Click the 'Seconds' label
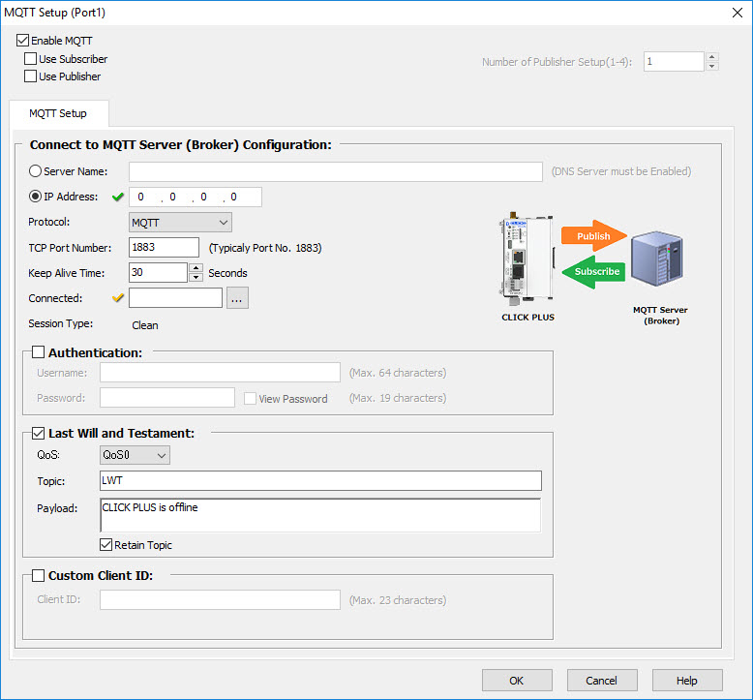Viewport: 753px width, 700px height. tap(227, 273)
